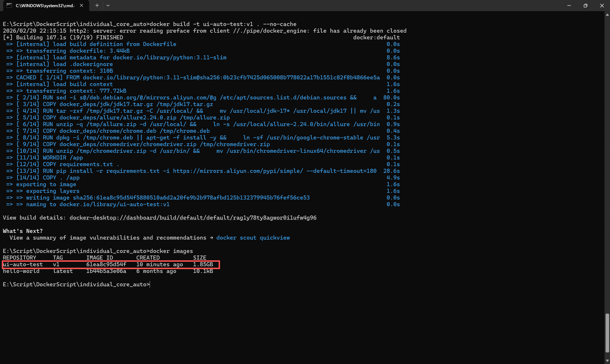Click the hello-world image row

pos(108,271)
